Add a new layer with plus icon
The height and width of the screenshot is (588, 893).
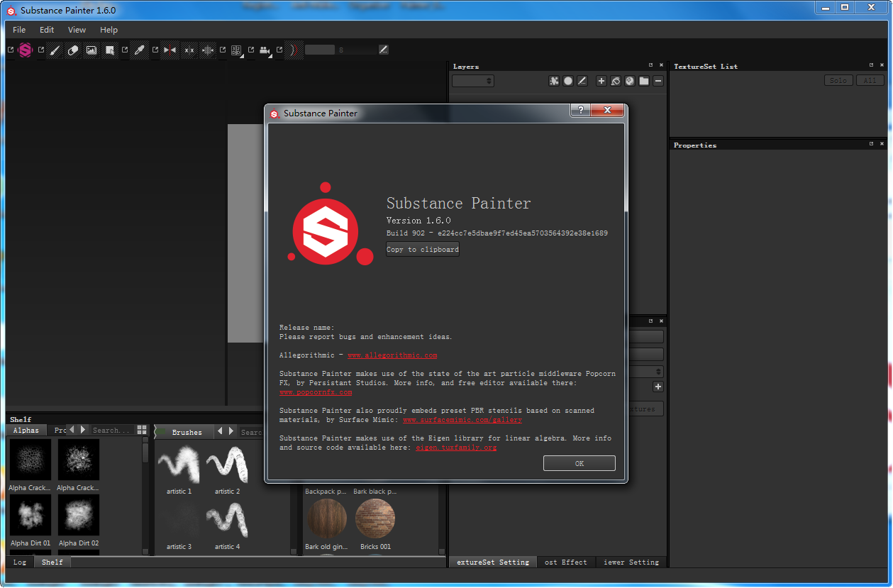[601, 81]
